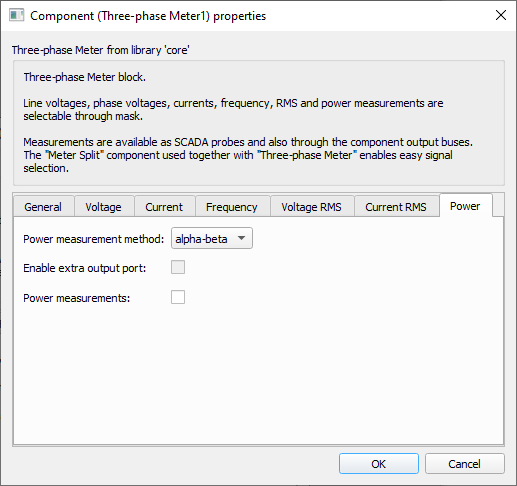Click the Power measurements label text
The width and height of the screenshot is (517, 486).
[x=77, y=298]
